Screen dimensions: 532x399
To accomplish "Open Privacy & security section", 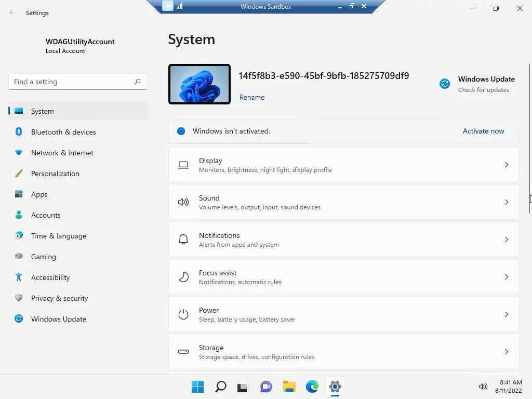I will tap(78, 298).
